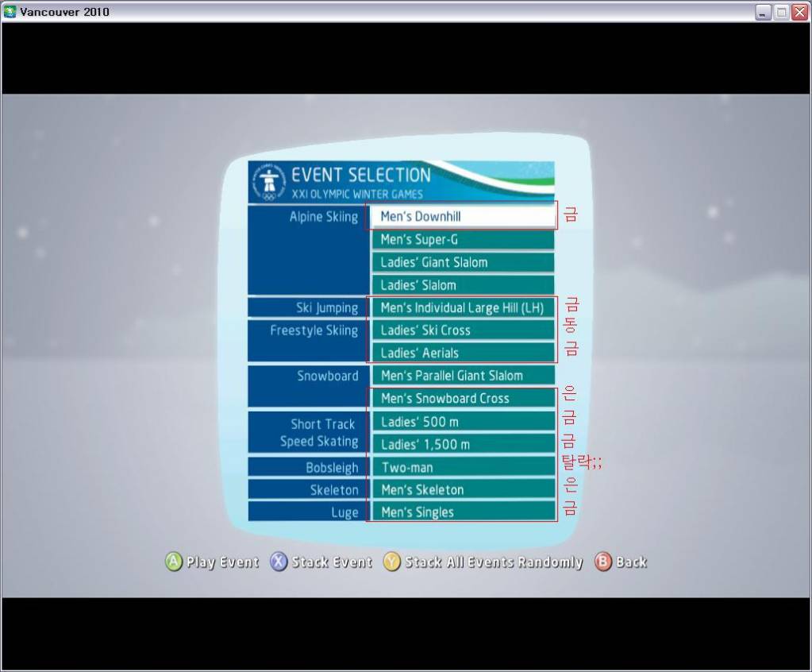Image resolution: width=812 pixels, height=672 pixels.
Task: Choose Men's Singles luge event
Action: pos(463,512)
